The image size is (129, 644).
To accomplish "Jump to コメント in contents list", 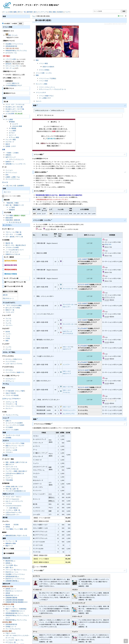I will pos(38,101).
